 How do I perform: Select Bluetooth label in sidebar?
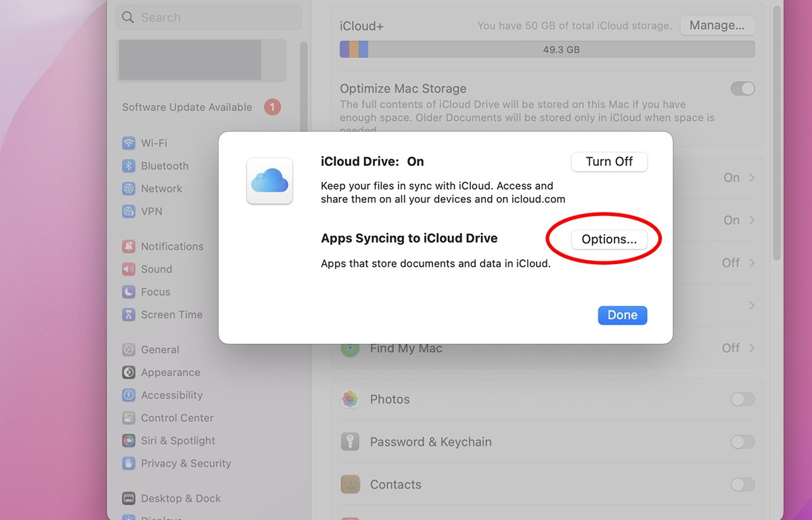pos(164,166)
